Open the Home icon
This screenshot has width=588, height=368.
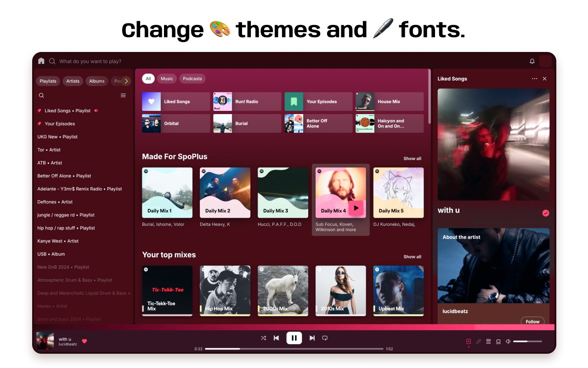coord(41,61)
